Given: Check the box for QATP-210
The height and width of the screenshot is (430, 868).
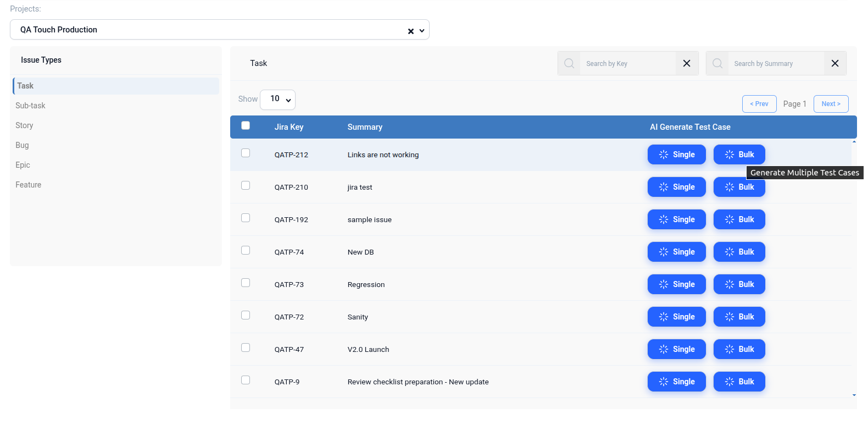Looking at the screenshot, I should (246, 186).
